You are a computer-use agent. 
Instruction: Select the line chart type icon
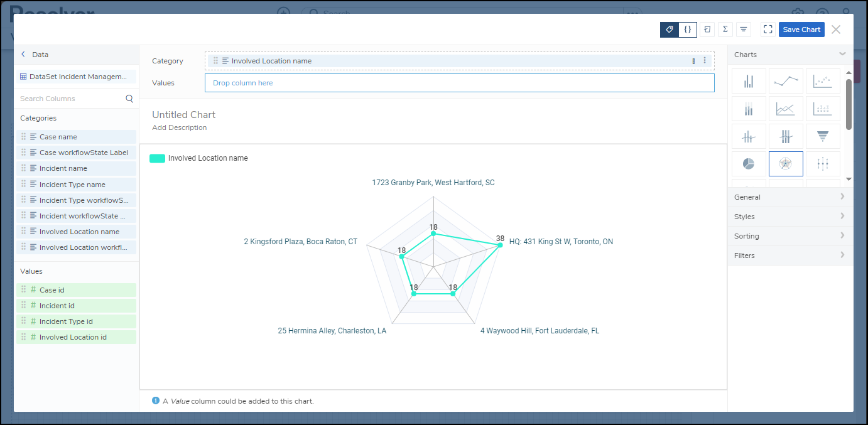[x=786, y=81]
